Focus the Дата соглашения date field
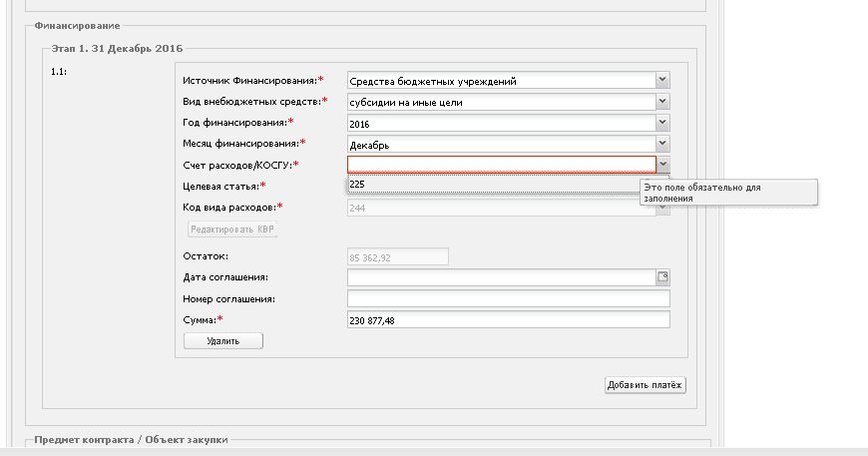868x456 pixels. click(x=502, y=277)
